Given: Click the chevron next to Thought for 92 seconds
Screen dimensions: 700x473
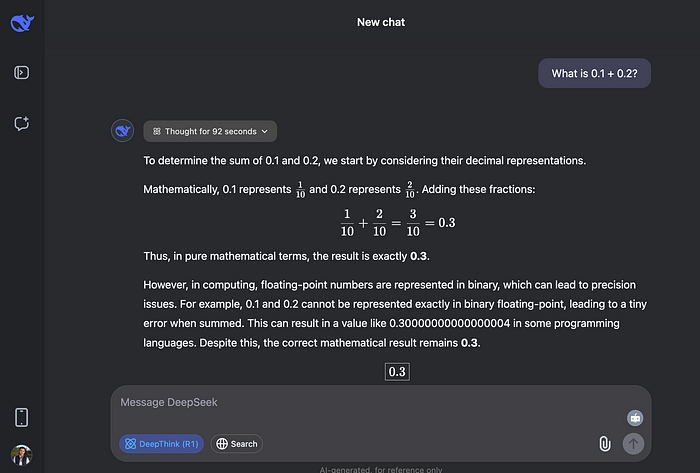Looking at the screenshot, I should (x=265, y=132).
